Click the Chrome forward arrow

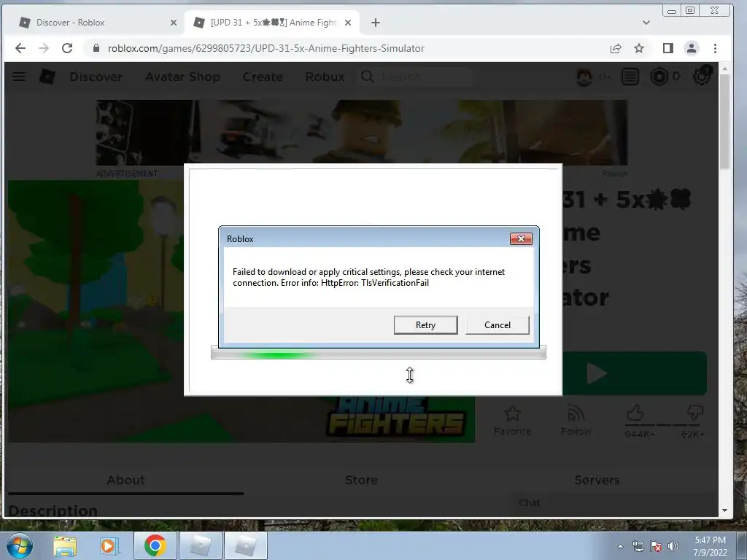tap(43, 48)
